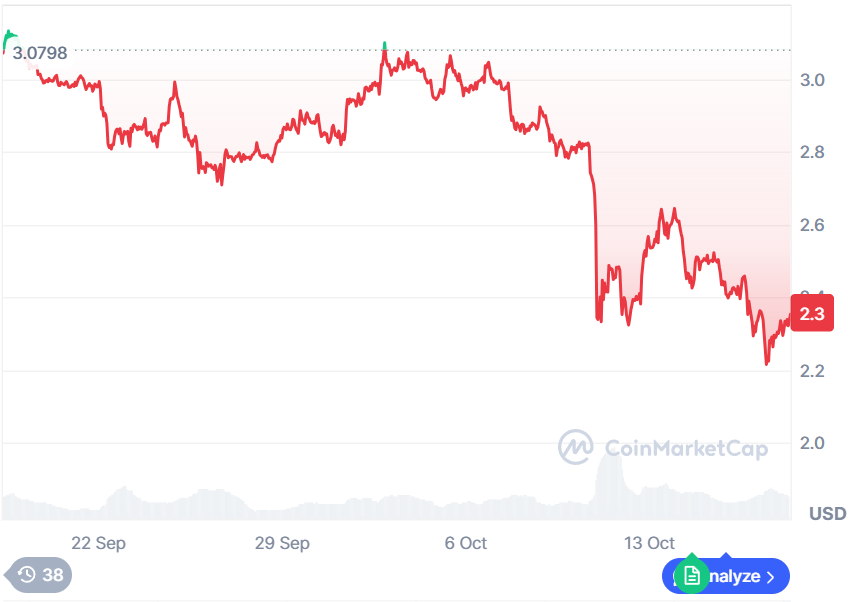Select the 22 Sep date label
This screenshot has width=856, height=602.
coord(98,543)
